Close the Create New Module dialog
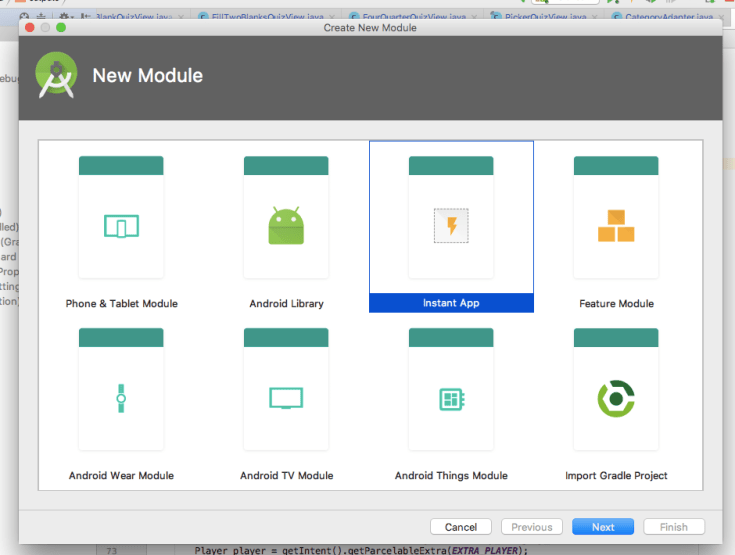Screen dimensions: 735x555 pos(29,28)
